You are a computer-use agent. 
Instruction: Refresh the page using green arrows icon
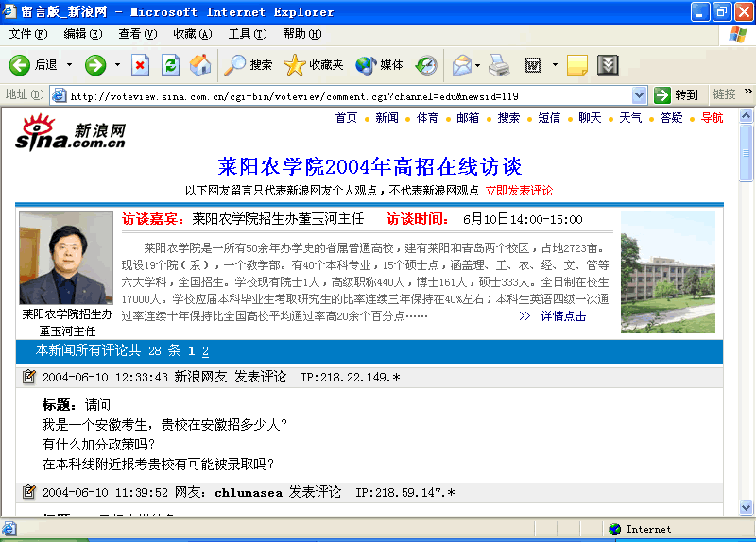point(170,65)
